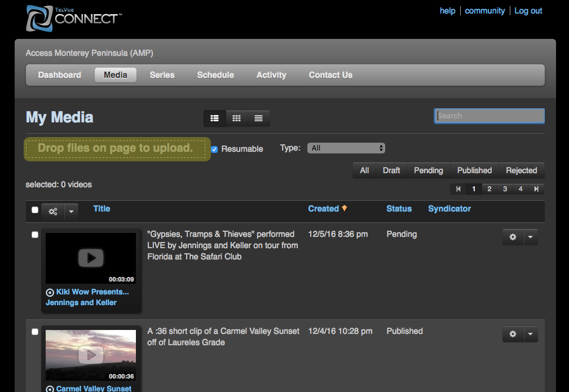Viewport: 569px width, 392px height.
Task: Click the Pending status of Gypsies row
Action: click(x=402, y=234)
